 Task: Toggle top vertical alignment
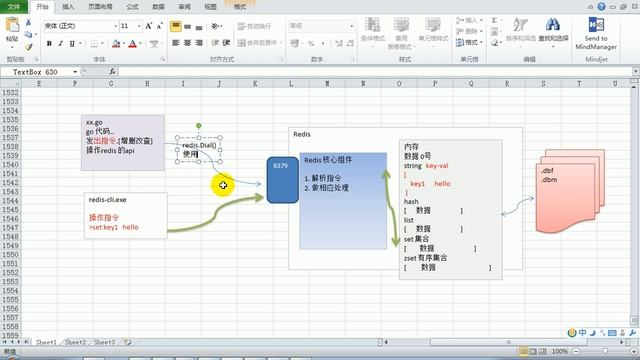tap(176, 27)
